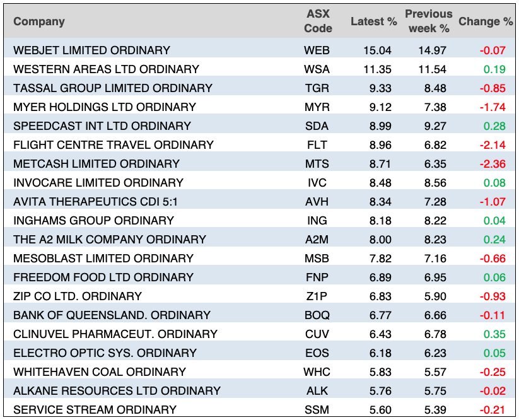Click the Previous week % column header
Screen dimensions: 519x420
429,21
